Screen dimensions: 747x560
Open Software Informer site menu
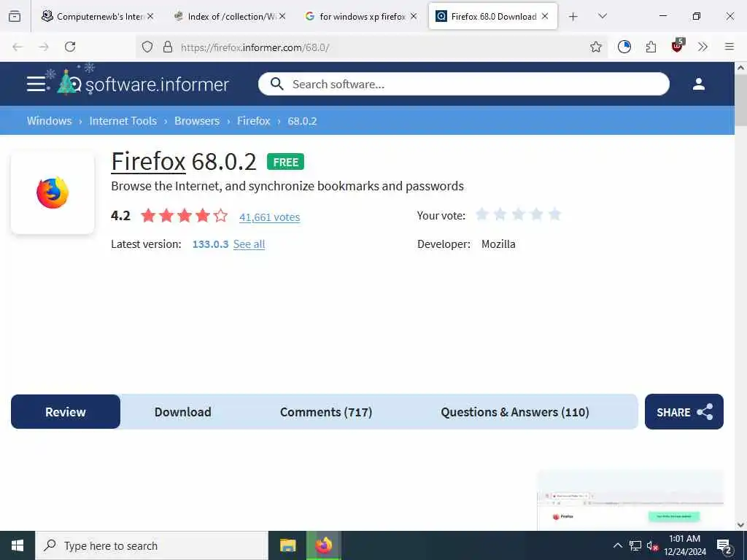36,84
